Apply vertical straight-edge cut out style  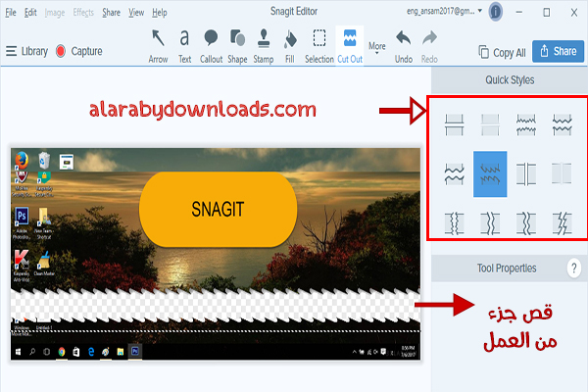526,174
